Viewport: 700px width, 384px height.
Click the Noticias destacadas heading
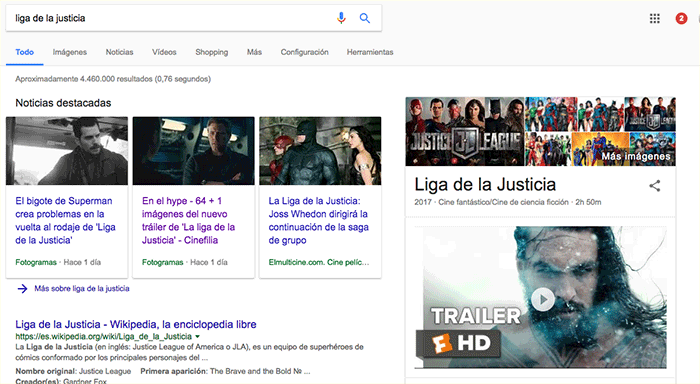coord(63,103)
